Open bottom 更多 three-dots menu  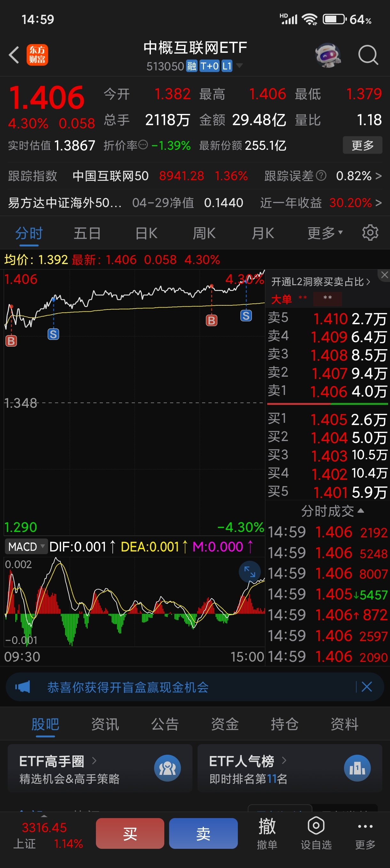click(365, 826)
